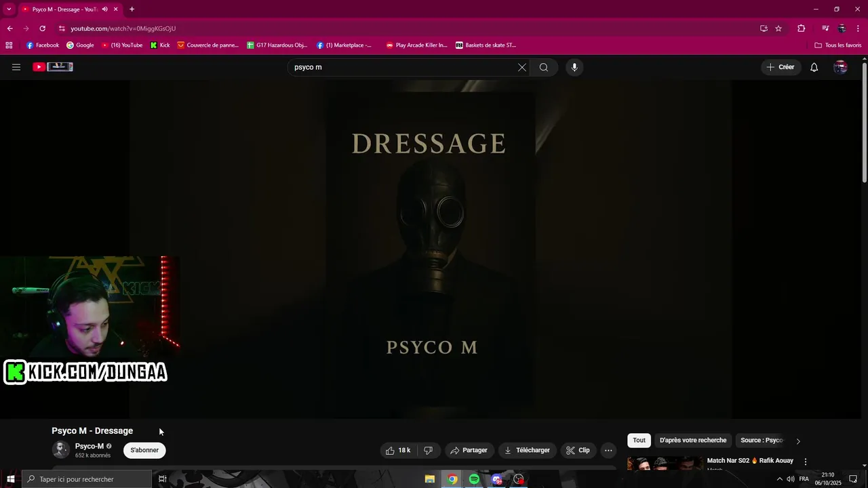Image resolution: width=868 pixels, height=488 pixels.
Task: Select D'après votre recherche chip
Action: click(693, 441)
